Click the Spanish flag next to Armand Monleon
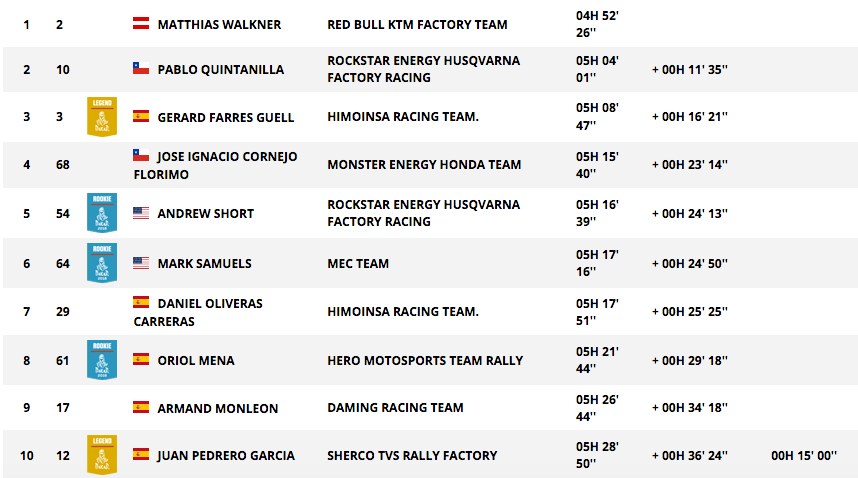 click(x=141, y=407)
